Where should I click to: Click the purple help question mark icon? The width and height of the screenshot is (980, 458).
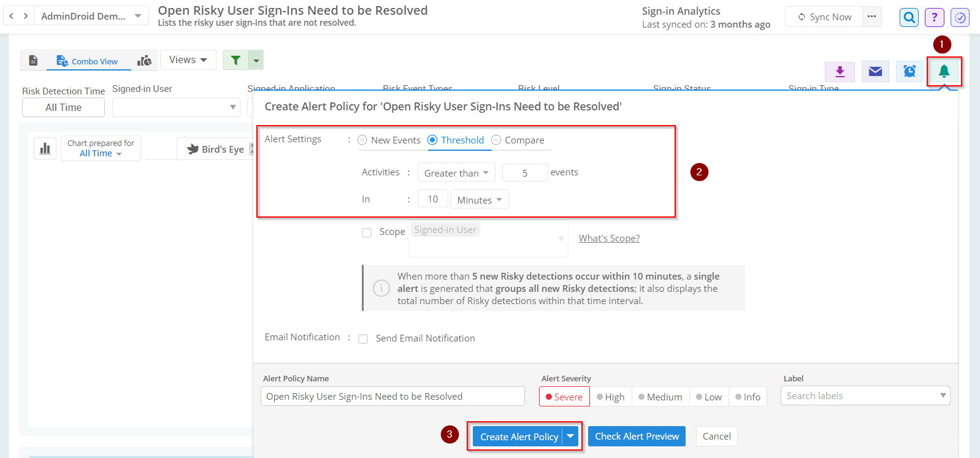(934, 17)
